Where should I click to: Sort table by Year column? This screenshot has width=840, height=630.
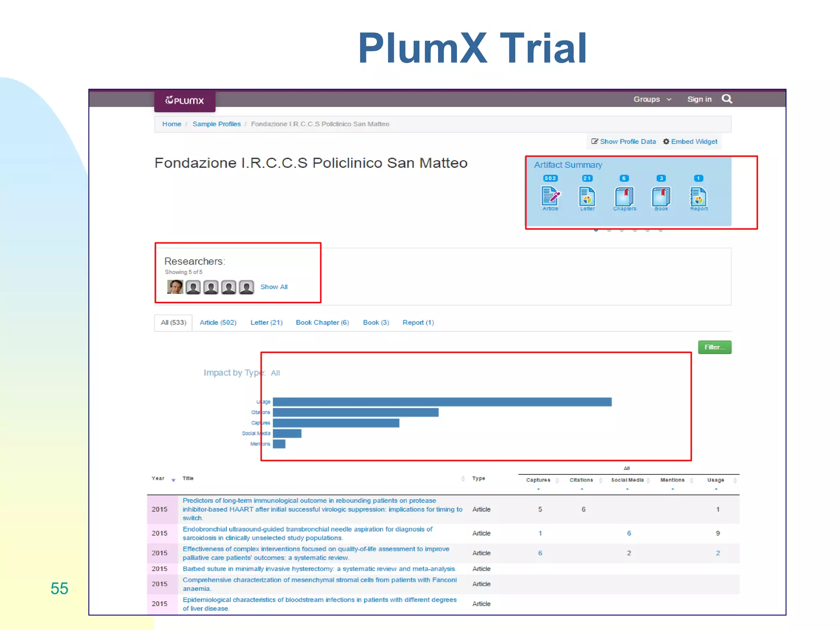tap(163, 479)
